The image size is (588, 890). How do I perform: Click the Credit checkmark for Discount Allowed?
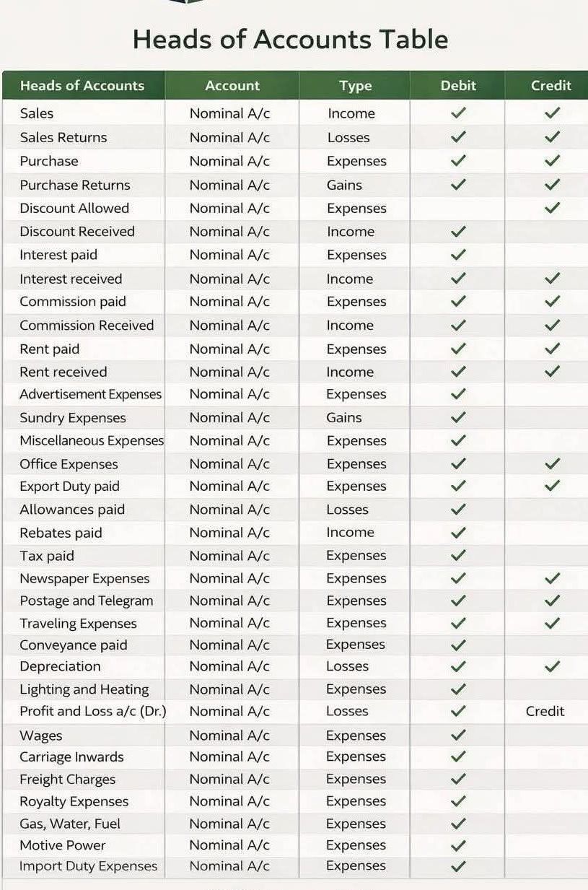click(x=553, y=208)
